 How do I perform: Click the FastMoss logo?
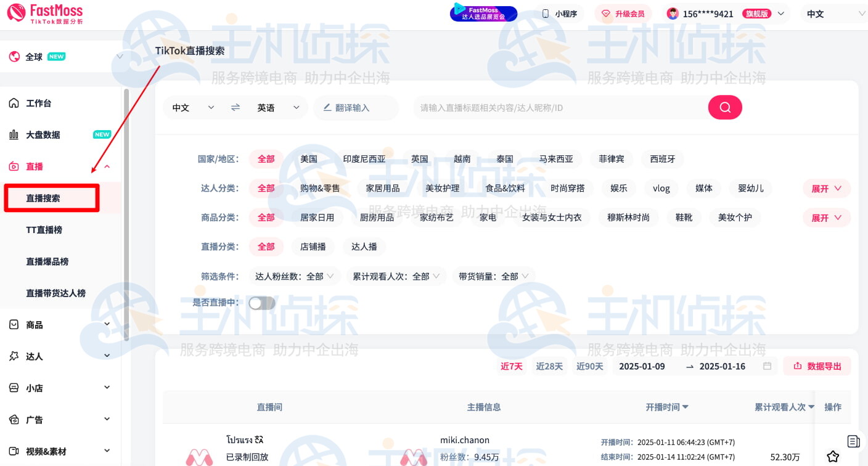point(43,13)
